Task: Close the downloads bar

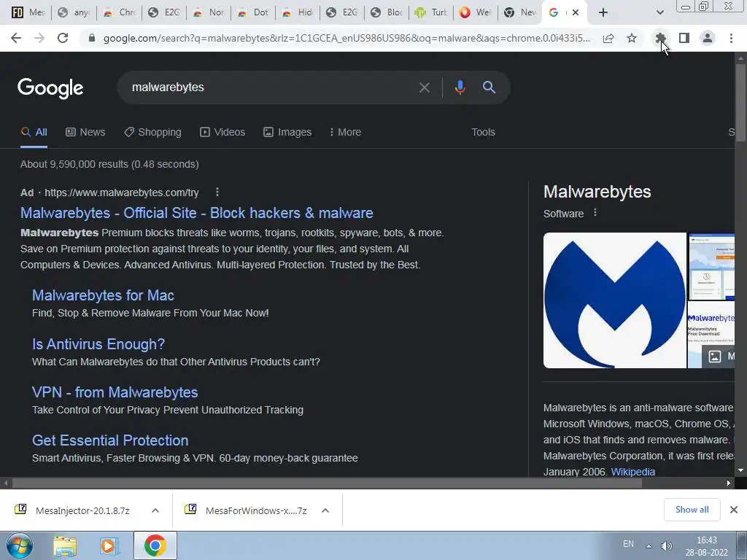Action: tap(734, 510)
